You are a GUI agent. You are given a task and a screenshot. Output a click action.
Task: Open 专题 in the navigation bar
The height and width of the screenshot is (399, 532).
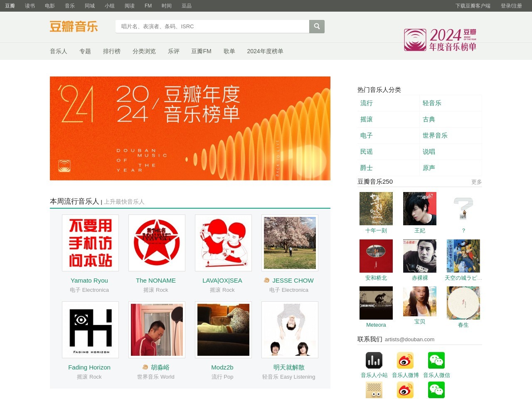pyautogui.click(x=85, y=51)
